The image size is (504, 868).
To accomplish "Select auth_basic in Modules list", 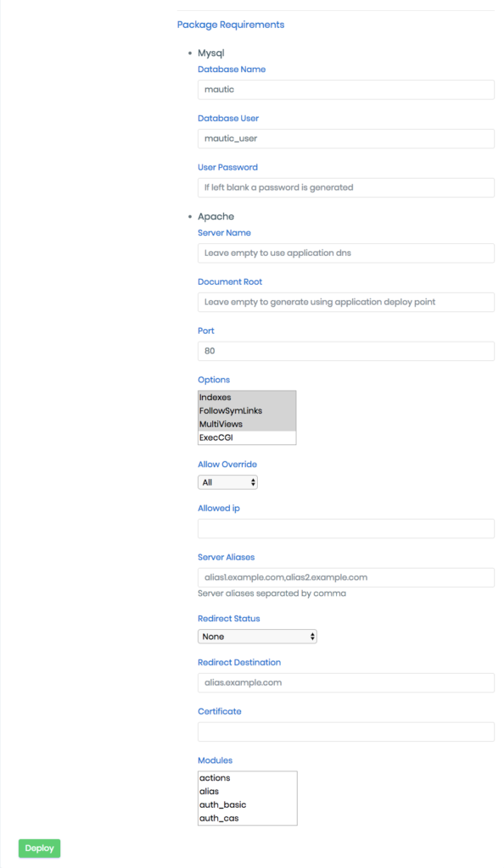I will click(247, 804).
